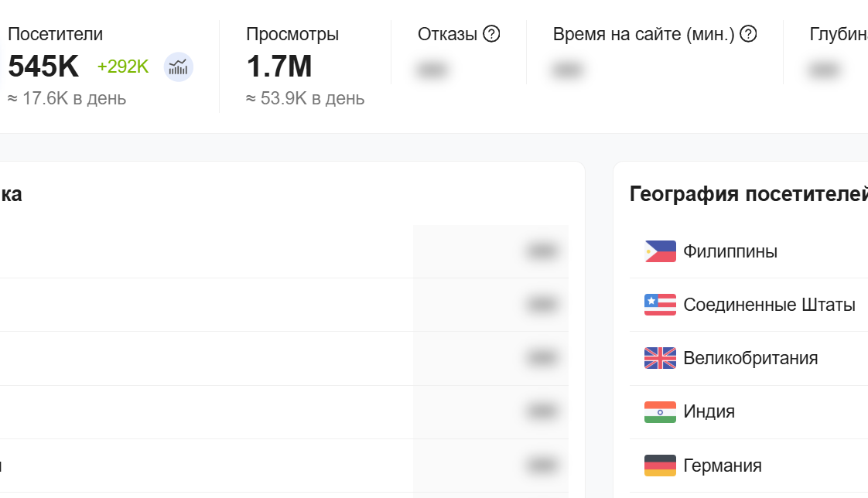
Task: Click the География посетителей heading
Action: pyautogui.click(x=747, y=194)
